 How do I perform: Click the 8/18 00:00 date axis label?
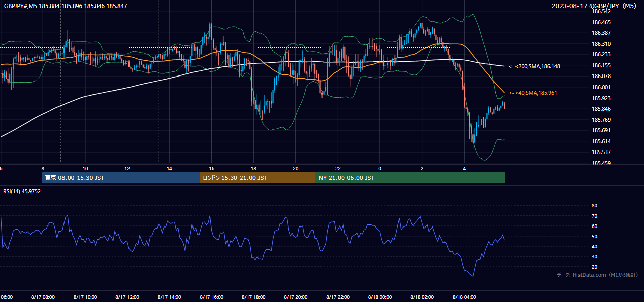click(380, 297)
